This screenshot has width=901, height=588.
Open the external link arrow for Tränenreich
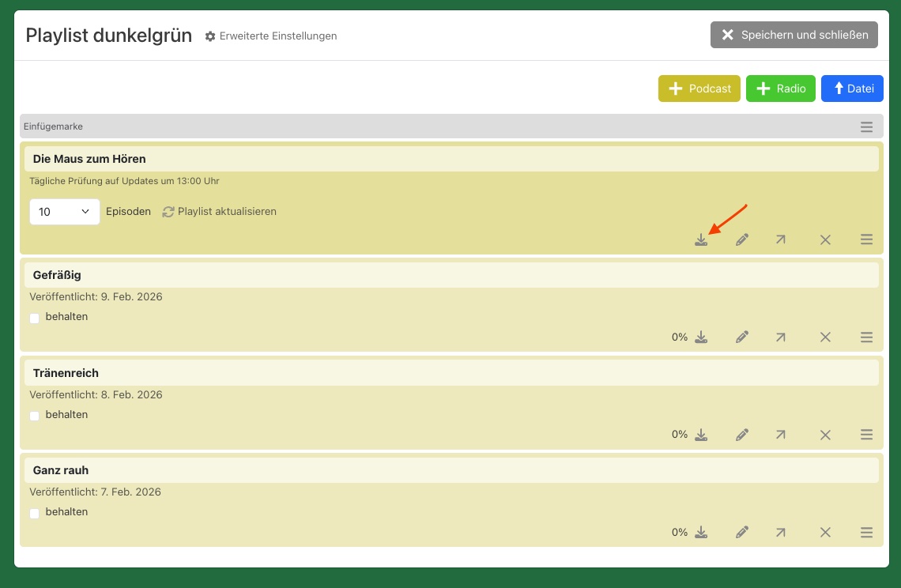(x=780, y=435)
